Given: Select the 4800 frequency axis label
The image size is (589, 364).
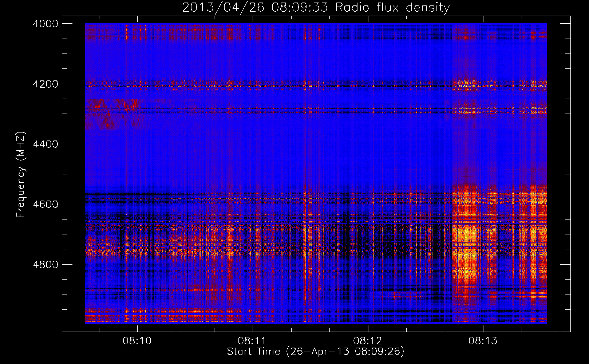Looking at the screenshot, I should 46,265.
